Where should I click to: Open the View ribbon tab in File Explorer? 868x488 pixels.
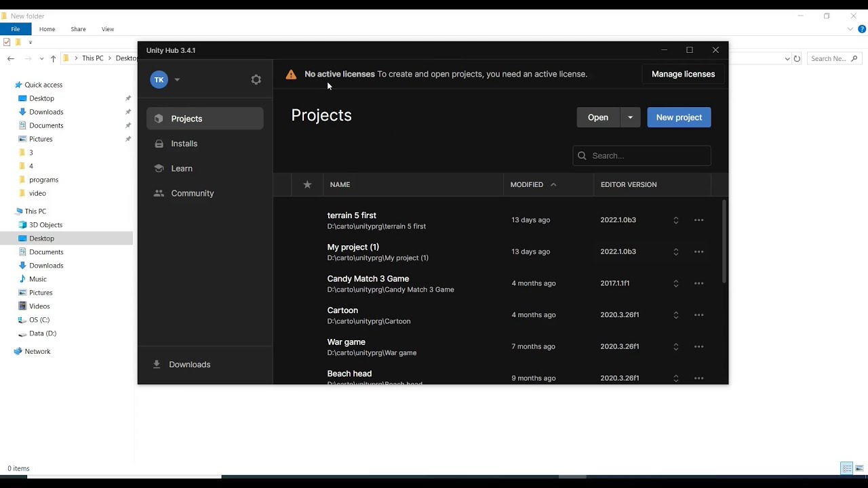pyautogui.click(x=108, y=29)
